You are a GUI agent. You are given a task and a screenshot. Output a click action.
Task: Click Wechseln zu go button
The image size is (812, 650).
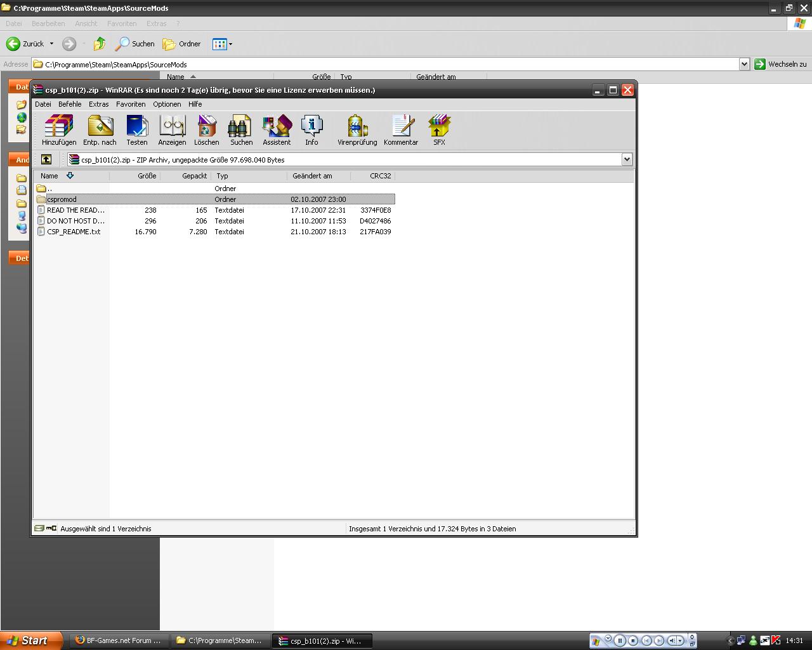[x=780, y=64]
